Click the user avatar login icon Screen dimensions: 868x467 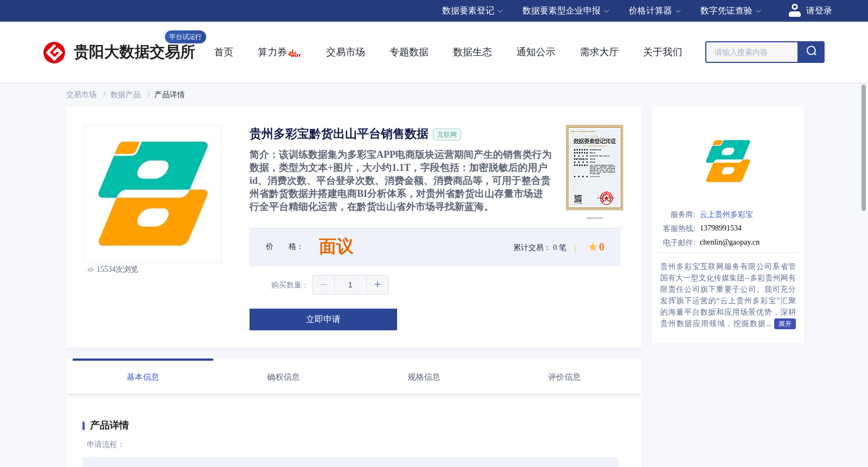794,10
